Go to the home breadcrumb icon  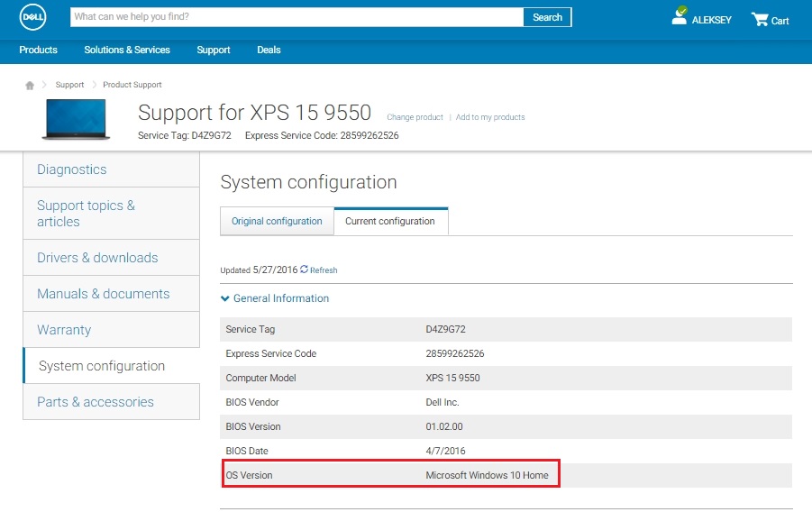[x=30, y=85]
